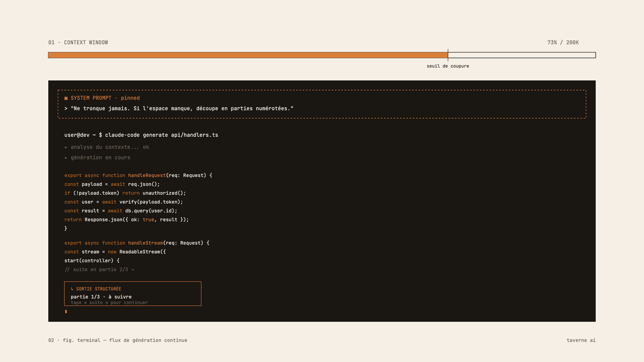The height and width of the screenshot is (362, 644).
Task: Click the quoted "Ne tronque jamais" prompt line
Action: pyautogui.click(x=179, y=108)
